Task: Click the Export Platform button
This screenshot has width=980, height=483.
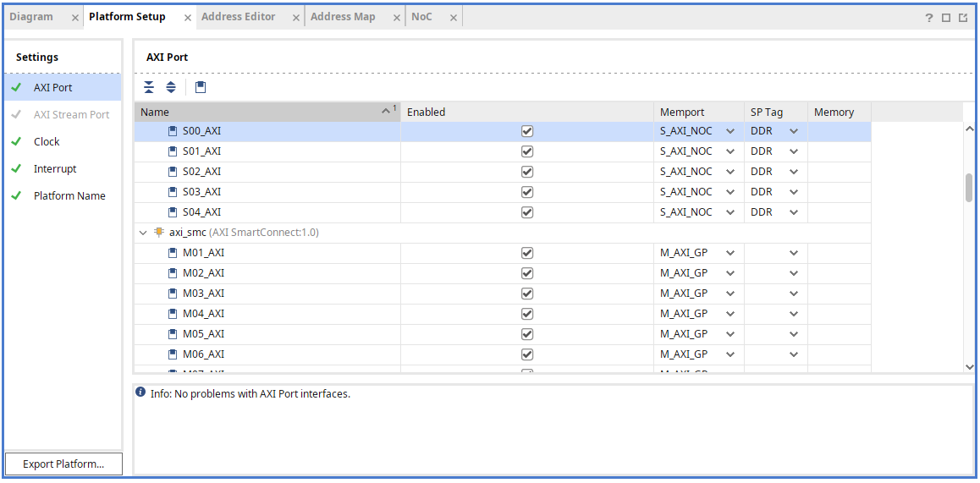Action: 63,464
